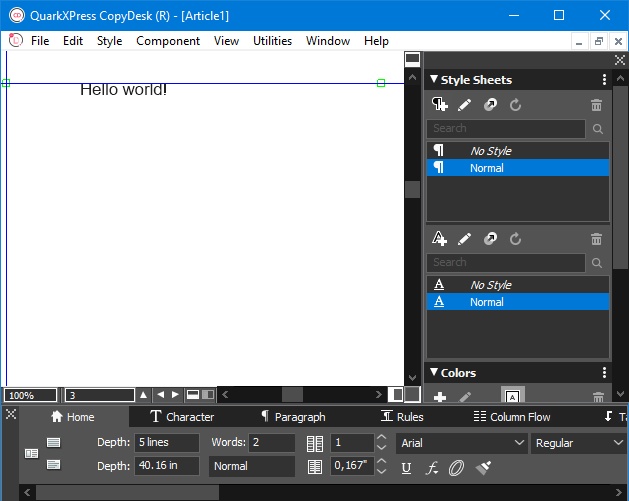629x501 pixels.
Task: Duplicate the selected paragraph style sheet
Action: tap(490, 105)
